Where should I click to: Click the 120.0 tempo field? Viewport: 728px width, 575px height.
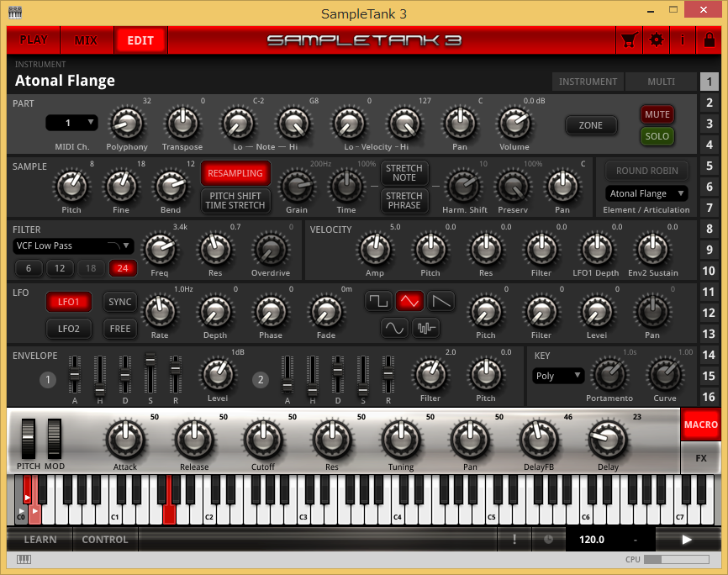[592, 539]
